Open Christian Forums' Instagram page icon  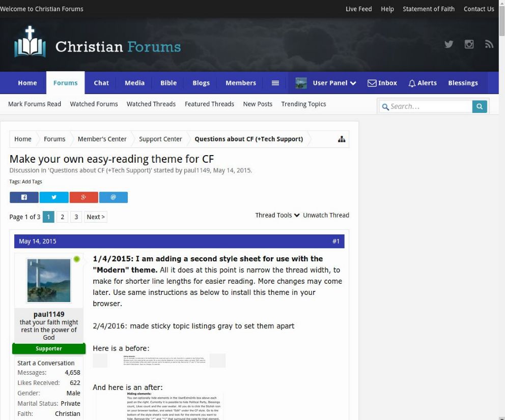click(469, 44)
